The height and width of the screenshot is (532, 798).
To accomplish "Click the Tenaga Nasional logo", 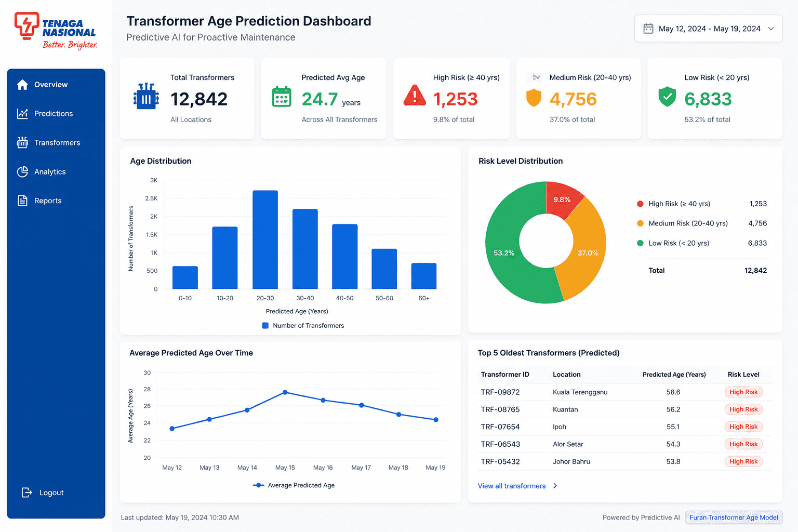I will (x=56, y=31).
